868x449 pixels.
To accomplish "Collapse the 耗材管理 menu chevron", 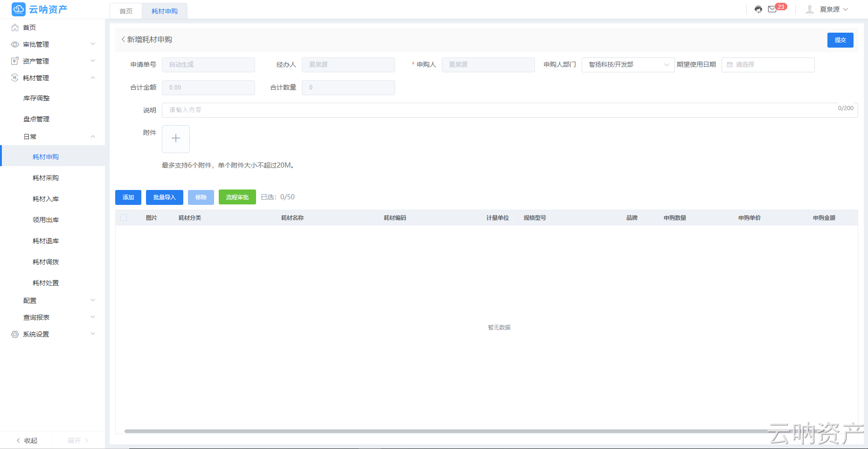I will (x=93, y=78).
